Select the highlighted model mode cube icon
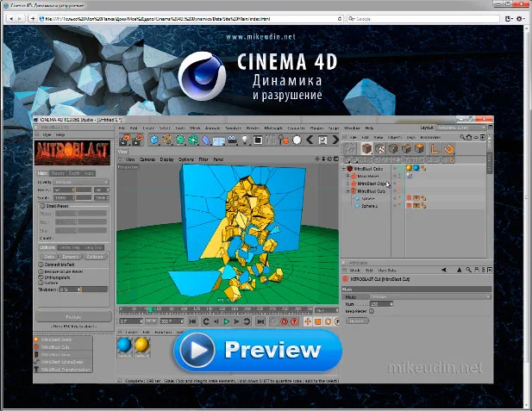This screenshot has width=532, height=411. (x=366, y=148)
